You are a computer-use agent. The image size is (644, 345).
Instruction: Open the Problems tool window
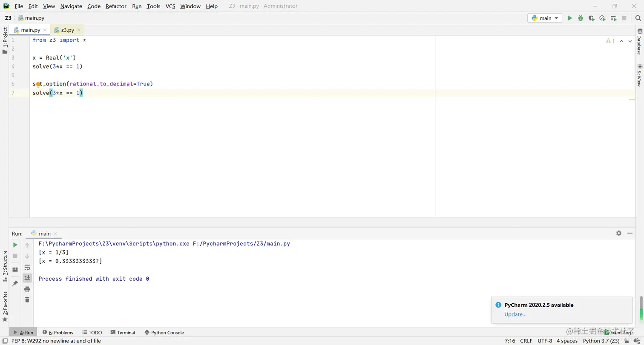[58, 333]
